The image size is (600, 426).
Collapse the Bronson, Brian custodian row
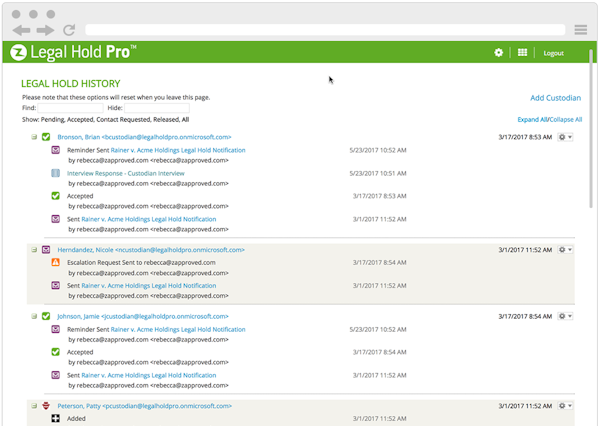click(33, 136)
